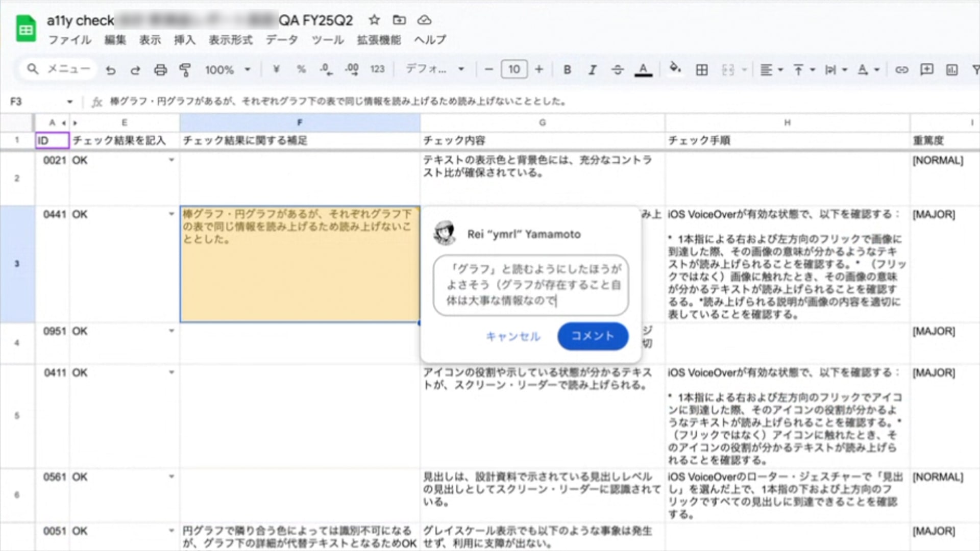Toggle strikethrough formatting

point(617,70)
